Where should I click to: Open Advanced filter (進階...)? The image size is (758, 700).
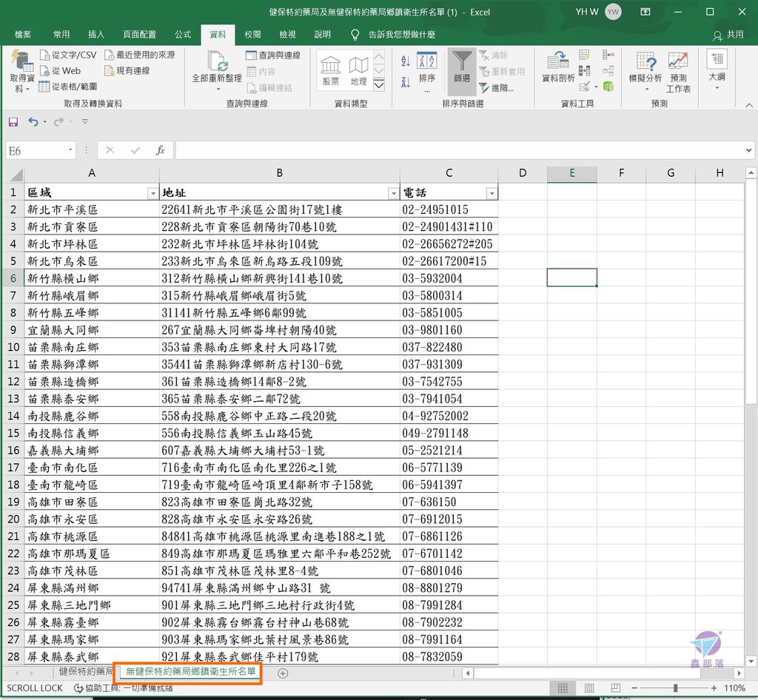(497, 88)
